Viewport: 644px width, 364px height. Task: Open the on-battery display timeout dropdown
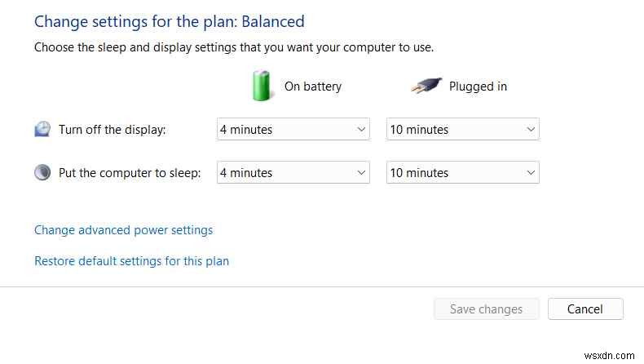click(x=293, y=129)
